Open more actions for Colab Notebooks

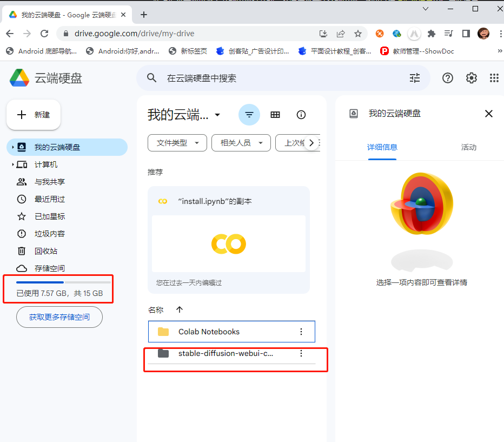tap(301, 332)
